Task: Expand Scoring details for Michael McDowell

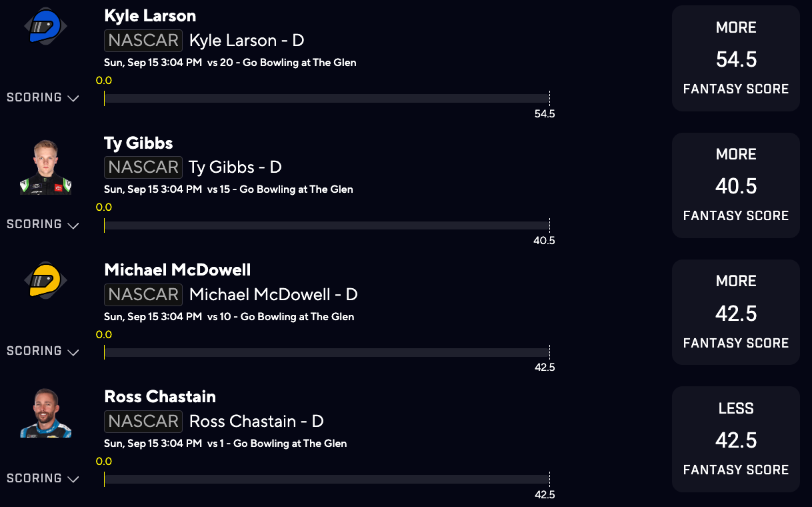Action: [43, 351]
